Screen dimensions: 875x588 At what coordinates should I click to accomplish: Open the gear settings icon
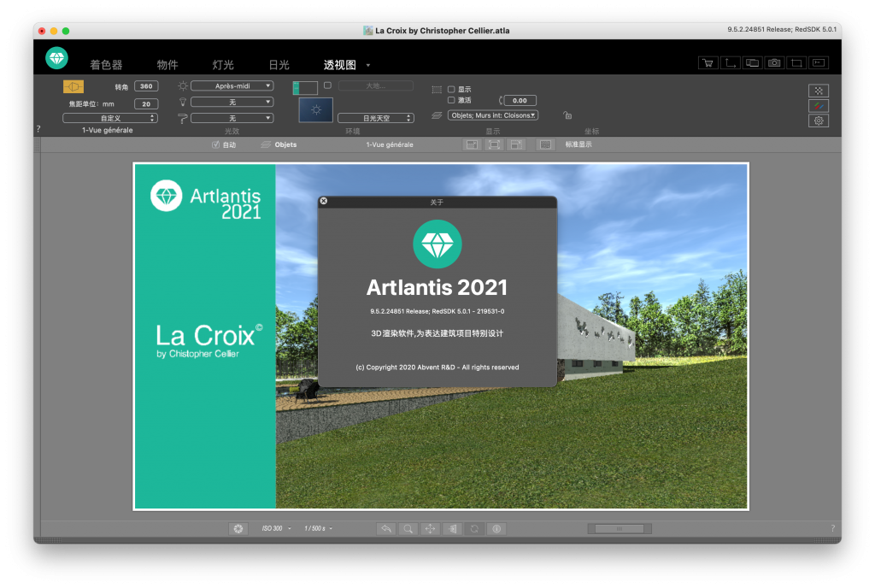(819, 121)
